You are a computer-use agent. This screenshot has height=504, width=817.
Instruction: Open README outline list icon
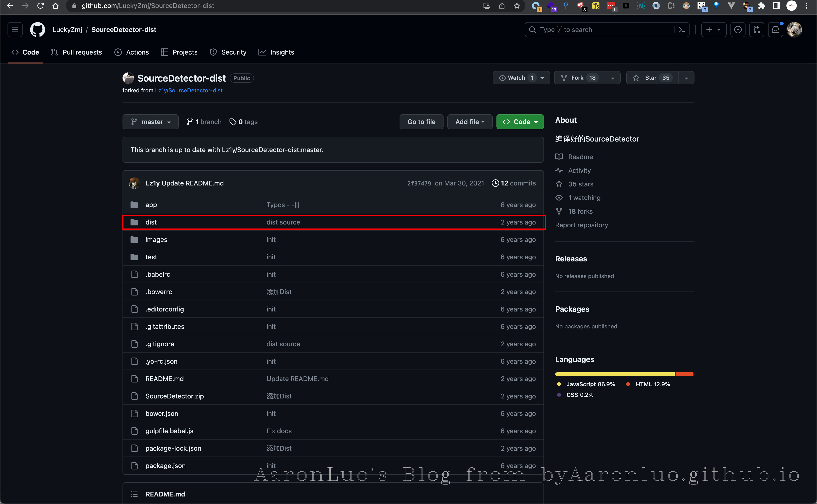134,494
